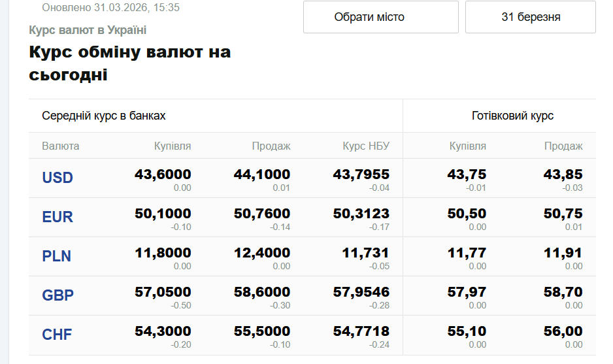The height and width of the screenshot is (364, 613).
Task: Open the PLN currency link
Action: pos(57,256)
